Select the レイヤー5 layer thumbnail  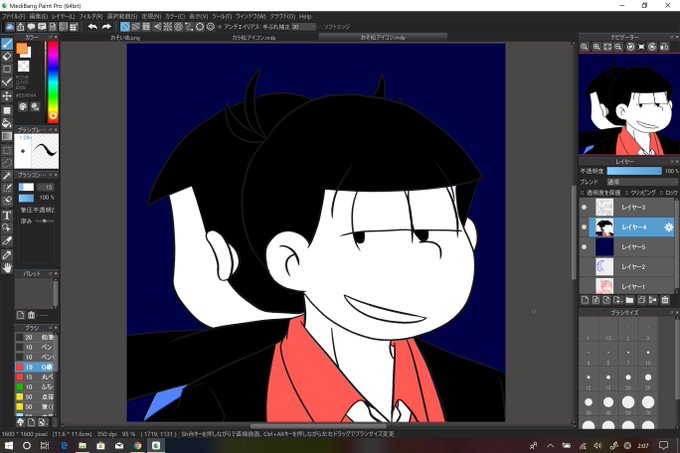pos(604,247)
